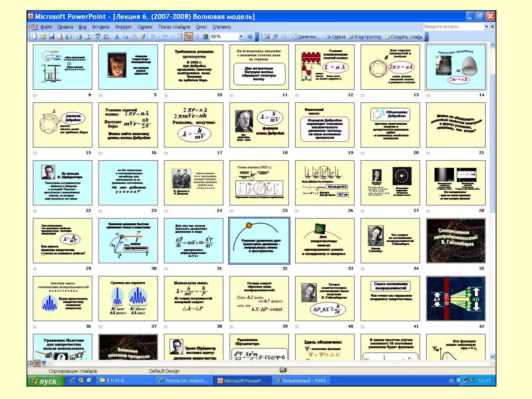Screen dimensions: 532x399
Task: Click the spell check ABC icon
Action: click(98, 37)
